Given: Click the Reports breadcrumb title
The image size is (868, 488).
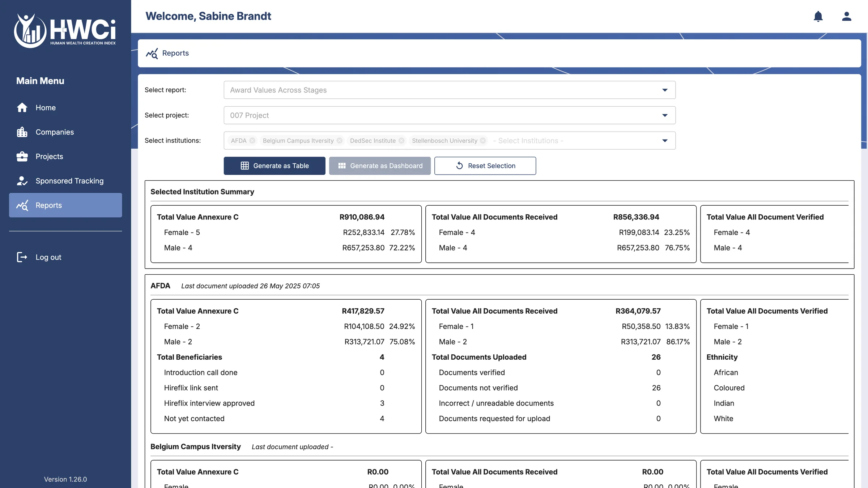Looking at the screenshot, I should pos(175,53).
